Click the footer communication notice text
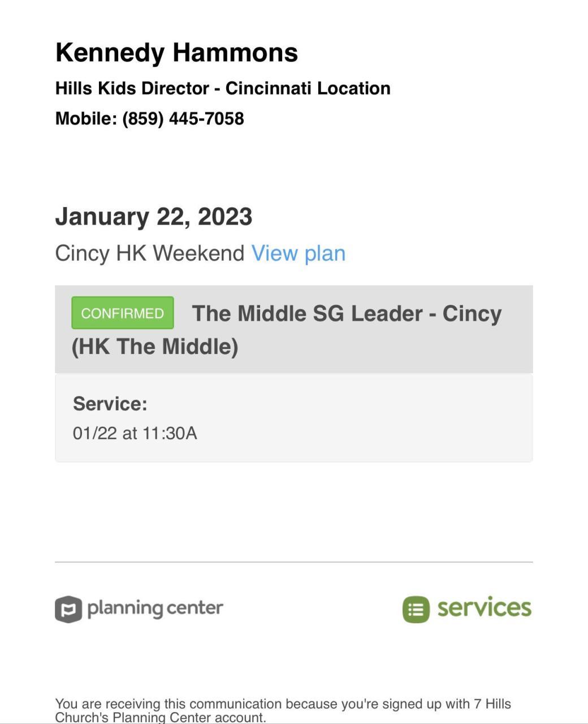This screenshot has height=724, width=588. [x=283, y=704]
